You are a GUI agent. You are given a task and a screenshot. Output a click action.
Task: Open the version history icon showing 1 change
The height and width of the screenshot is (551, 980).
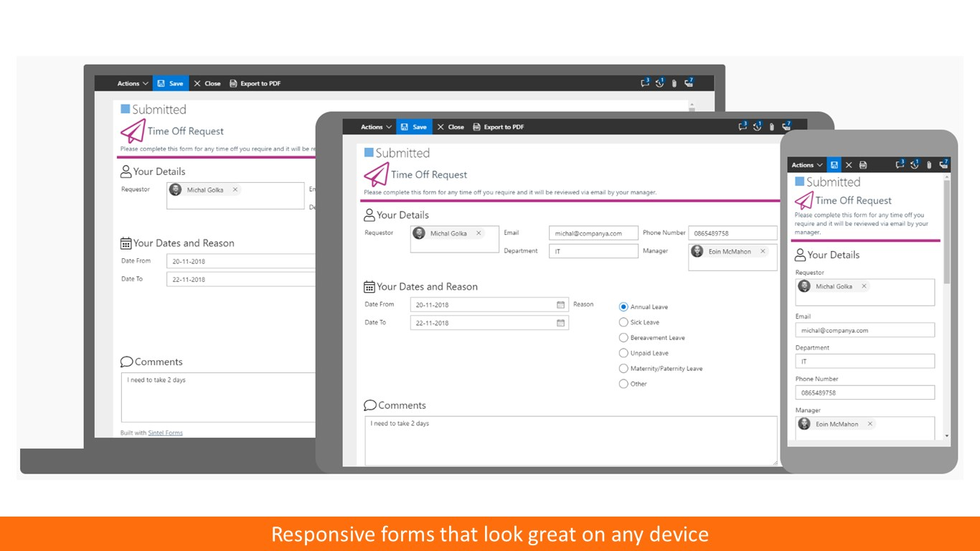point(757,126)
